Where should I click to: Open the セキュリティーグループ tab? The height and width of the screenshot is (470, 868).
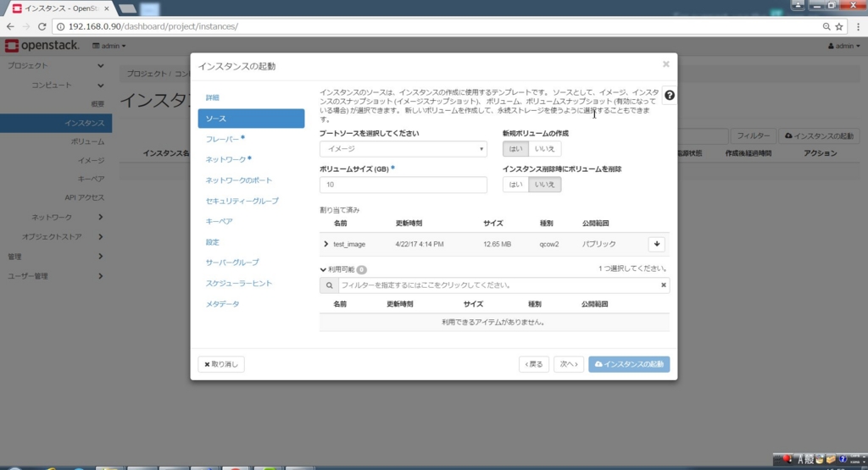pyautogui.click(x=242, y=202)
